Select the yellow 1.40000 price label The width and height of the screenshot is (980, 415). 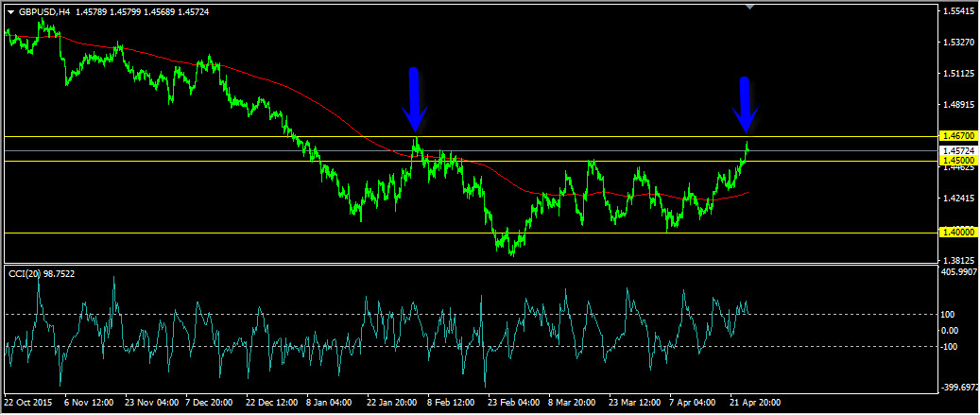[957, 233]
